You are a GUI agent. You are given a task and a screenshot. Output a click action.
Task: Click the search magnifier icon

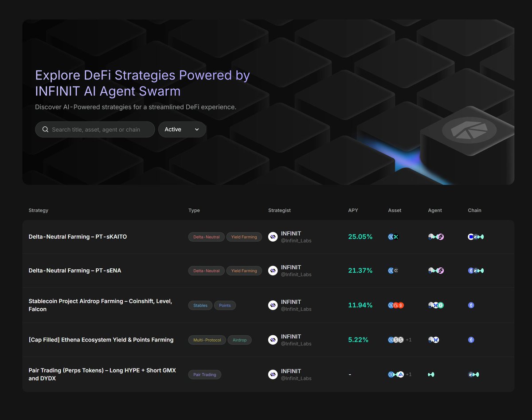pos(45,130)
